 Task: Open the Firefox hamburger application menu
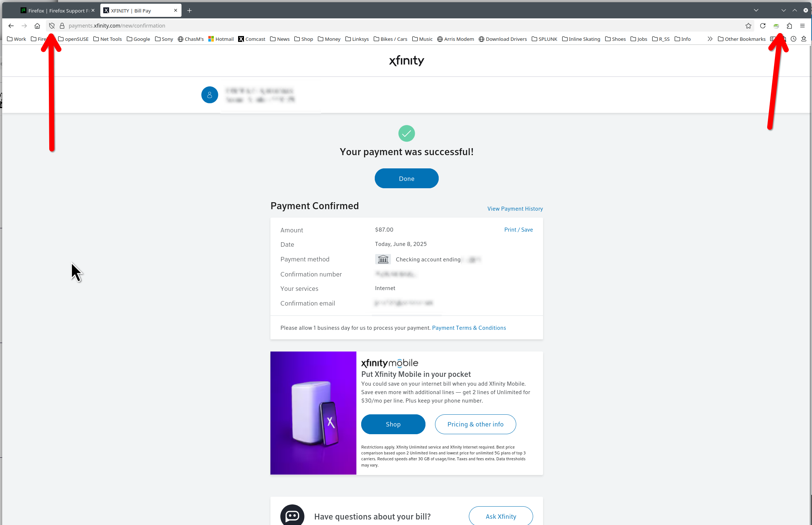[x=802, y=26]
